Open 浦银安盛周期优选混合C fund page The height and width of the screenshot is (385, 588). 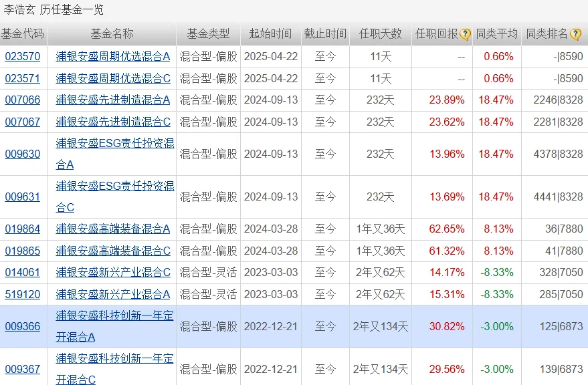click(113, 78)
